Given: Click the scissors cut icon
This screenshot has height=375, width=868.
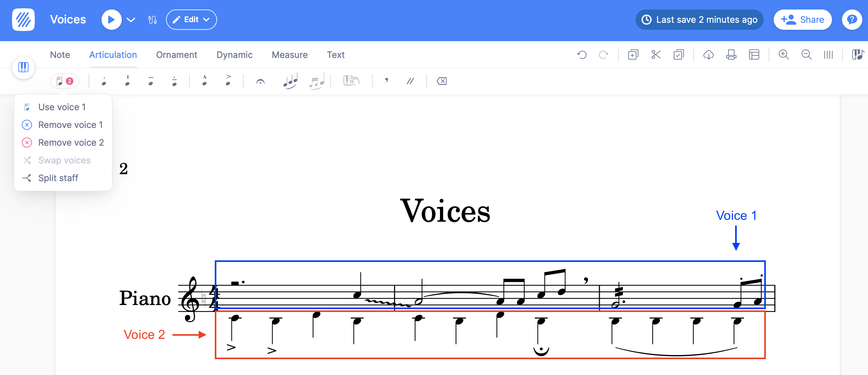Looking at the screenshot, I should pos(655,54).
